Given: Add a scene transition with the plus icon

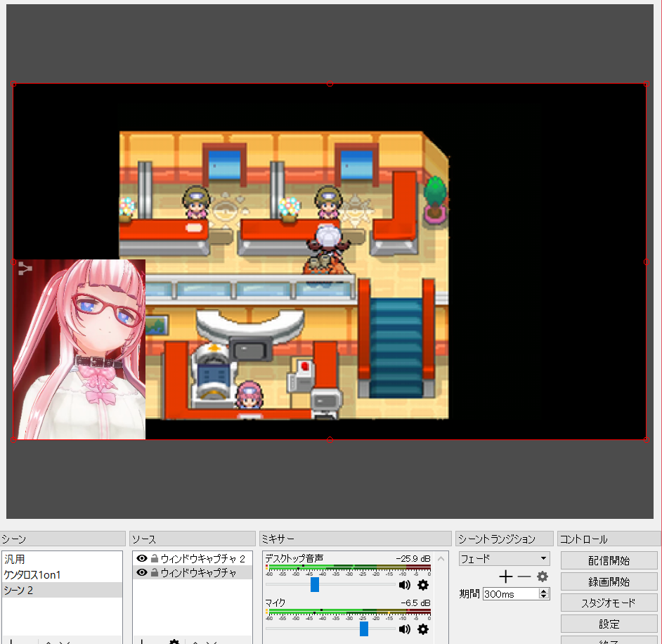Looking at the screenshot, I should coord(506,577).
